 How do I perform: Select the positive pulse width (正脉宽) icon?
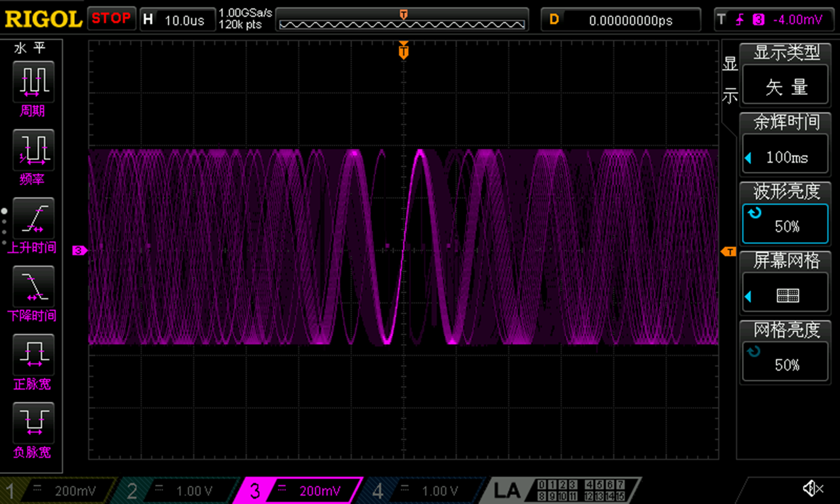coord(33,355)
